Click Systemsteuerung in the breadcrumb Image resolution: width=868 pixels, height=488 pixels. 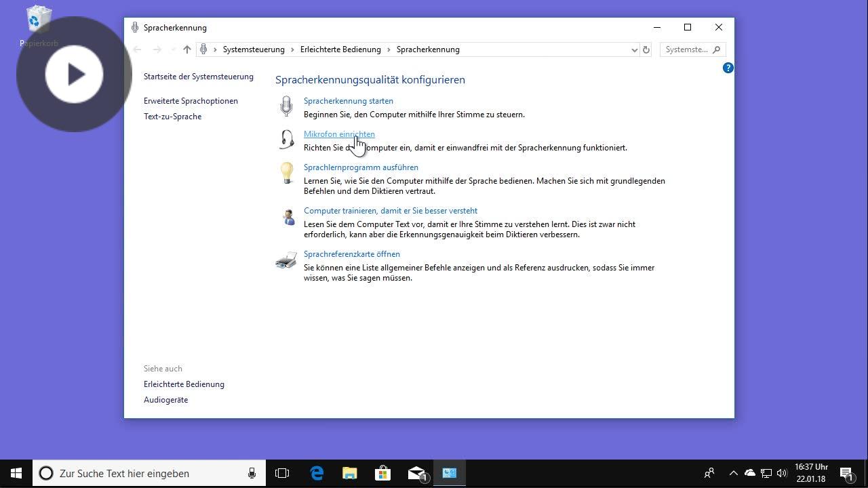pyautogui.click(x=254, y=49)
